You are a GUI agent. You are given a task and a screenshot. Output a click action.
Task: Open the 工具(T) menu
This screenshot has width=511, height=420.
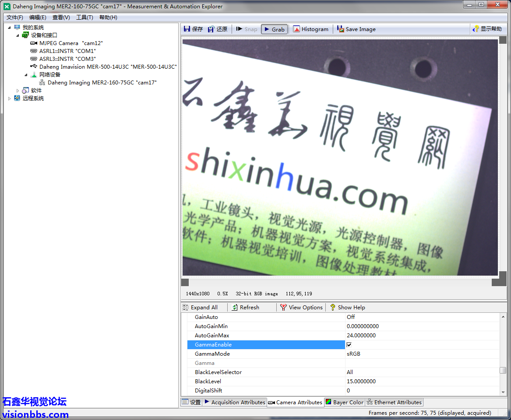pos(85,17)
